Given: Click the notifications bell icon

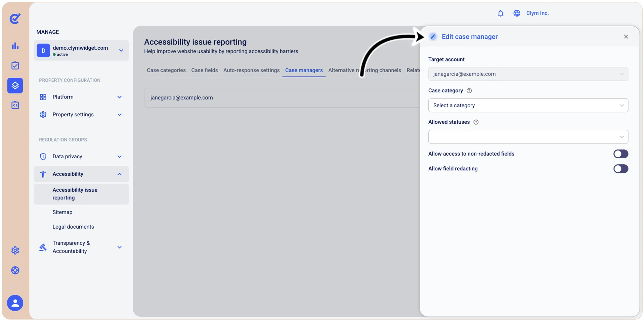Looking at the screenshot, I should coord(501,13).
